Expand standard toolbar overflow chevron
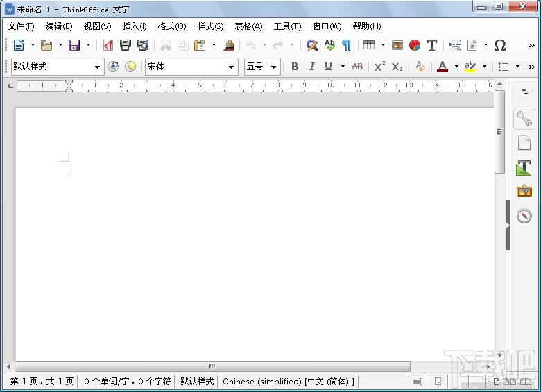 pyautogui.click(x=532, y=45)
